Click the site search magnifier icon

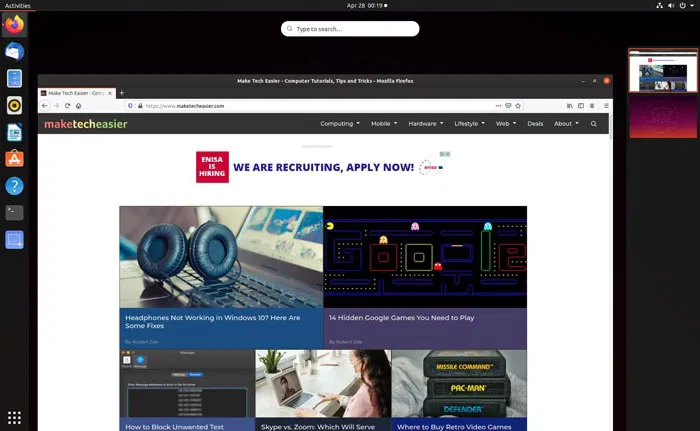tap(593, 124)
